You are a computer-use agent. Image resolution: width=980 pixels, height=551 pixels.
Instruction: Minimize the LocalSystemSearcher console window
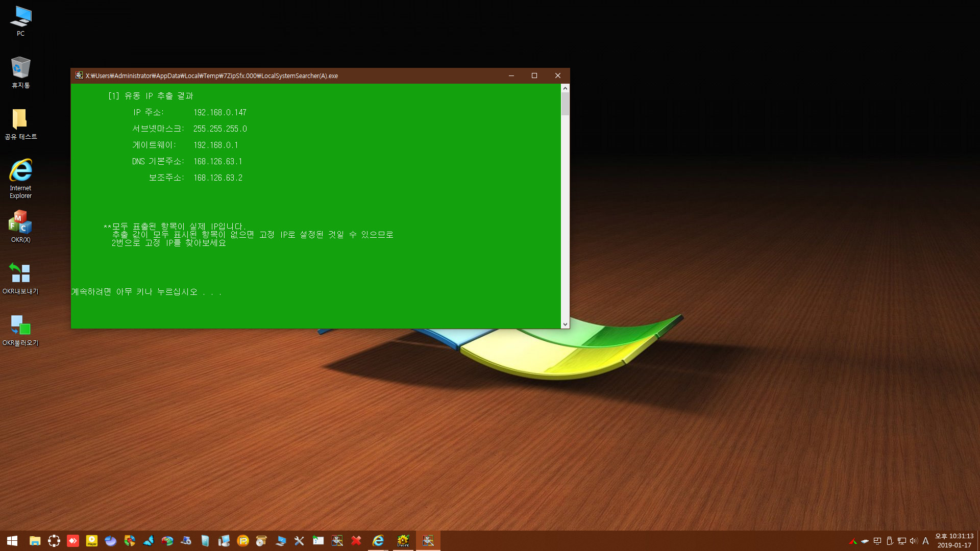[x=511, y=76]
